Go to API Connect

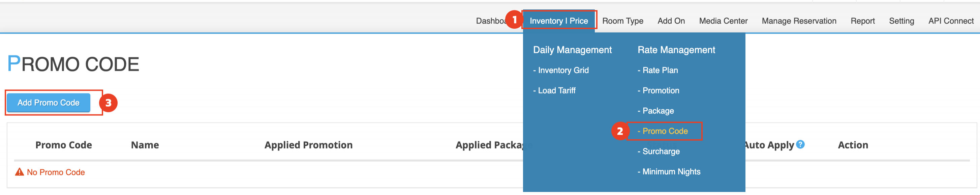[x=950, y=21]
